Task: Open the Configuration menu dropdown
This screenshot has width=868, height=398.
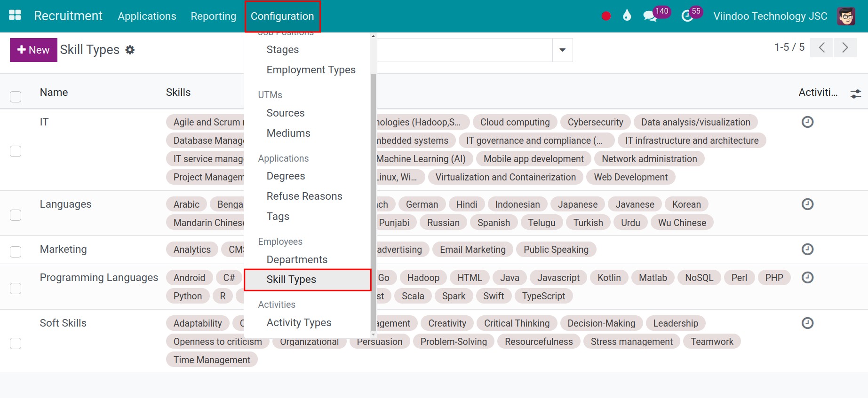Action: pos(282,16)
